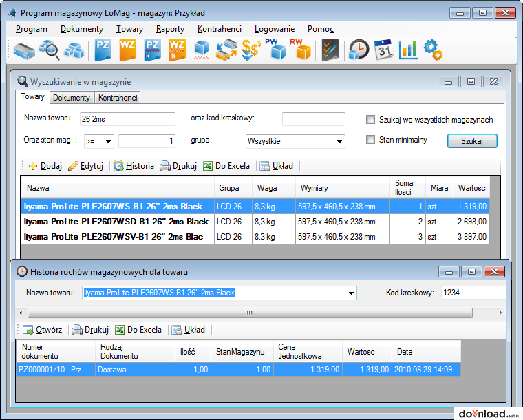The image size is (523, 420).
Task: Select row Iiyama ProLite PLE2607WS-B1 in results
Action: click(x=255, y=207)
